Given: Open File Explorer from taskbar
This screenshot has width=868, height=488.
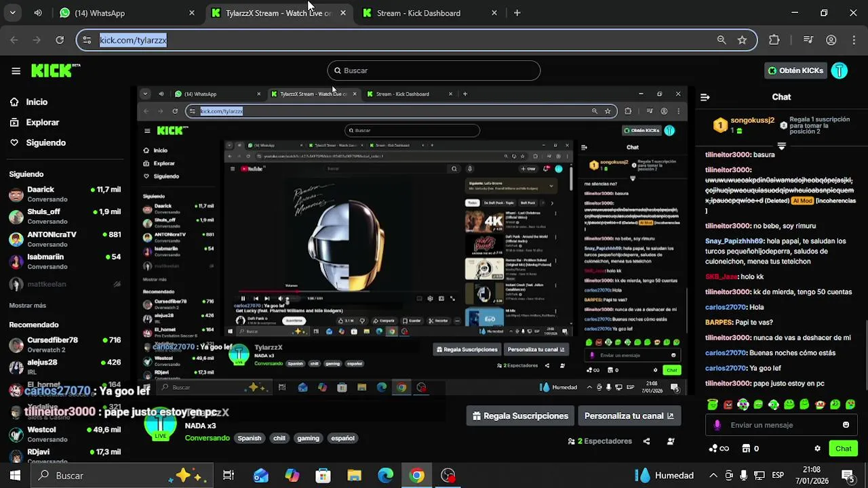Looking at the screenshot, I should (355, 476).
